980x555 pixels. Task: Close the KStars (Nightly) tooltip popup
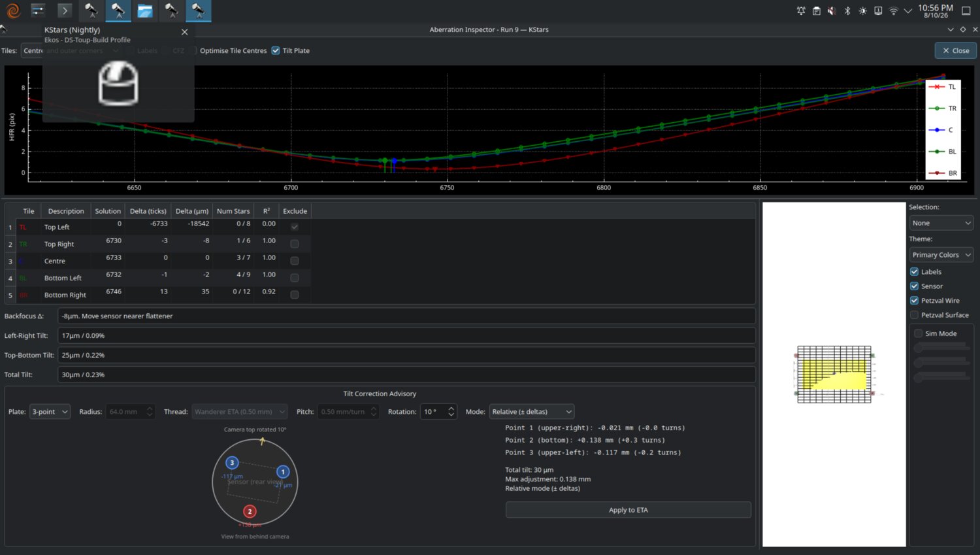coord(184,32)
